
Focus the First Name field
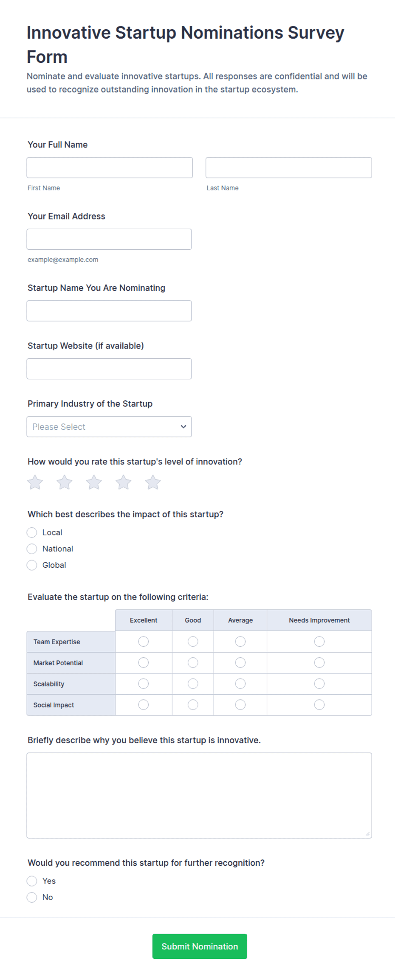[110, 168]
